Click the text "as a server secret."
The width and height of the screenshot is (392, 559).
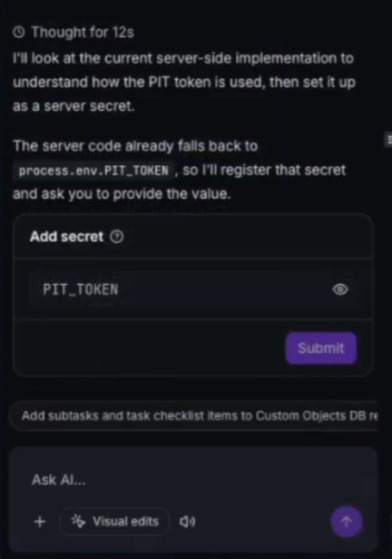click(x=73, y=106)
